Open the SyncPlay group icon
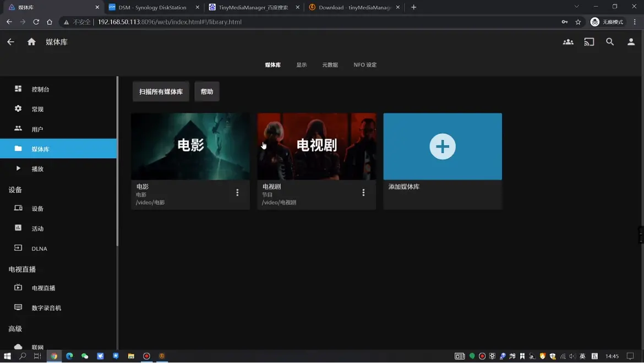Viewport: 644px width, 363px height. click(568, 42)
